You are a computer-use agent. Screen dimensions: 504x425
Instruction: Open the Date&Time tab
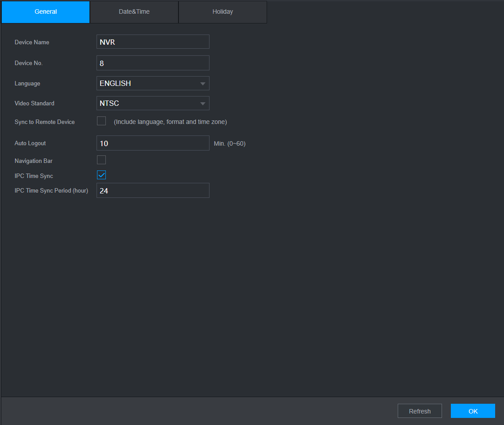pyautogui.click(x=134, y=12)
